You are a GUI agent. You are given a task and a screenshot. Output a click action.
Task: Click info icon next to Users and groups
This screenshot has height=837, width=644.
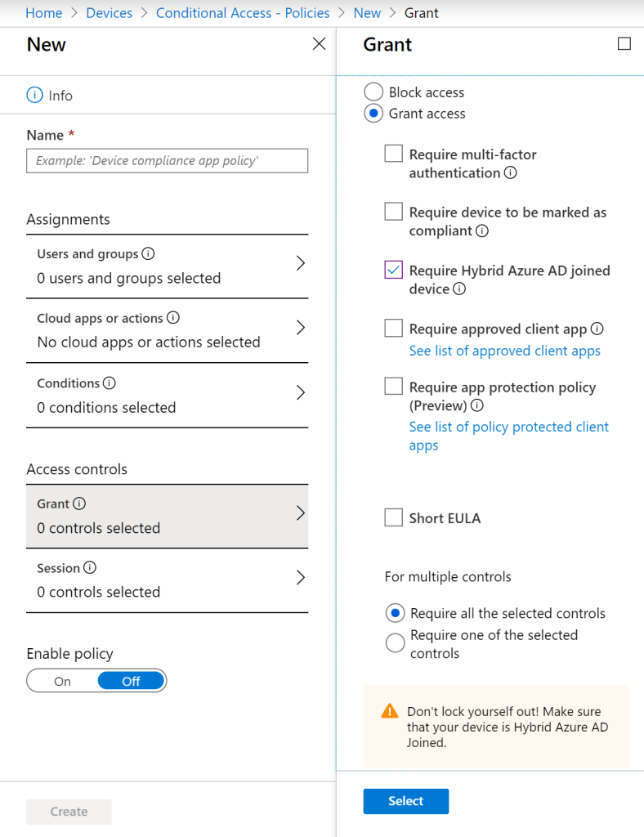tap(149, 254)
